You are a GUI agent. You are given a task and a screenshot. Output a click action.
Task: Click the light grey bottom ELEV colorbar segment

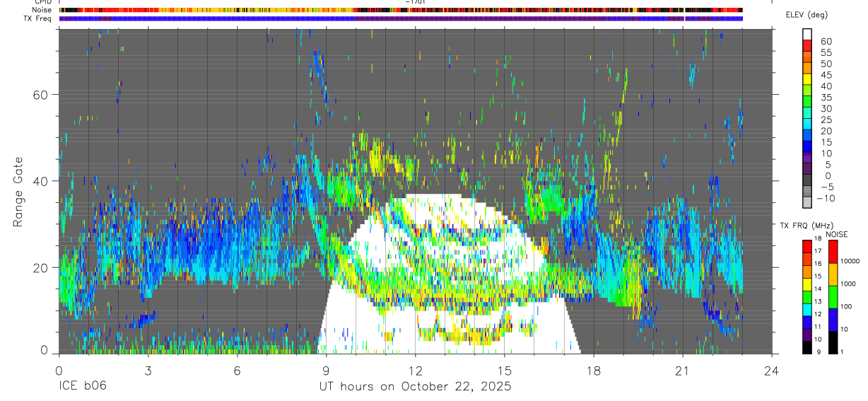pyautogui.click(x=807, y=202)
